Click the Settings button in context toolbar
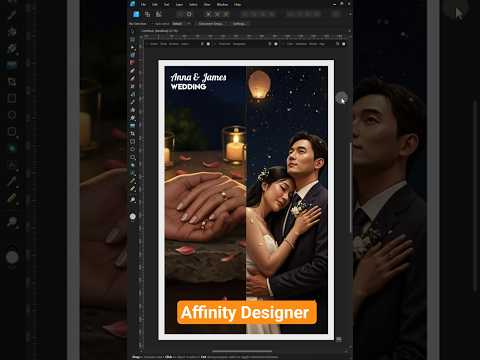 click(x=239, y=24)
